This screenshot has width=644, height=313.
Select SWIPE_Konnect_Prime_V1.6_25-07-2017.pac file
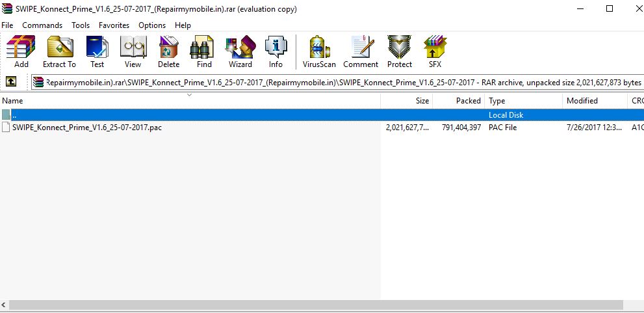[x=86, y=128]
